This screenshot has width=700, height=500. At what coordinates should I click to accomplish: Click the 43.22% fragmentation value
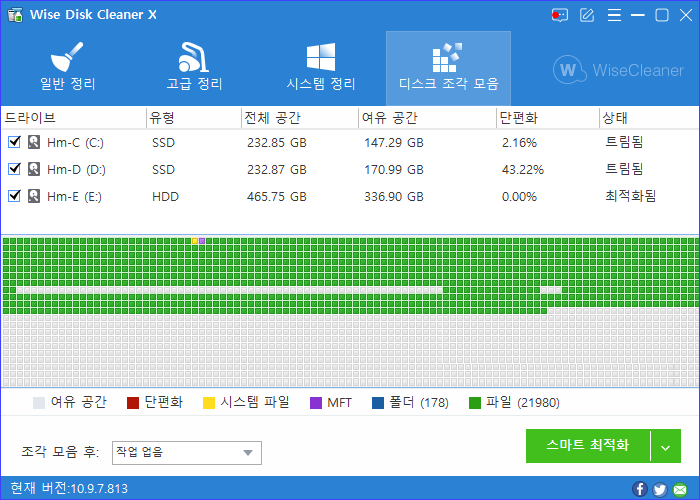(523, 170)
